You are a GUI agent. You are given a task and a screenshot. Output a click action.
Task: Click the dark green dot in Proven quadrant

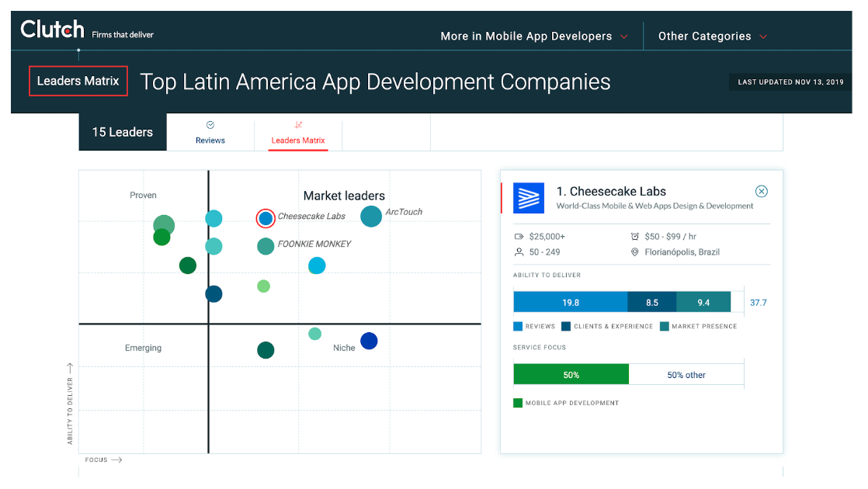point(188,265)
